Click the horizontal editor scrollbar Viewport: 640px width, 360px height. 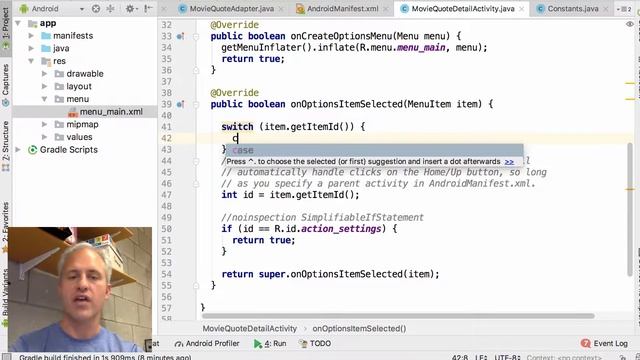click(x=398, y=316)
